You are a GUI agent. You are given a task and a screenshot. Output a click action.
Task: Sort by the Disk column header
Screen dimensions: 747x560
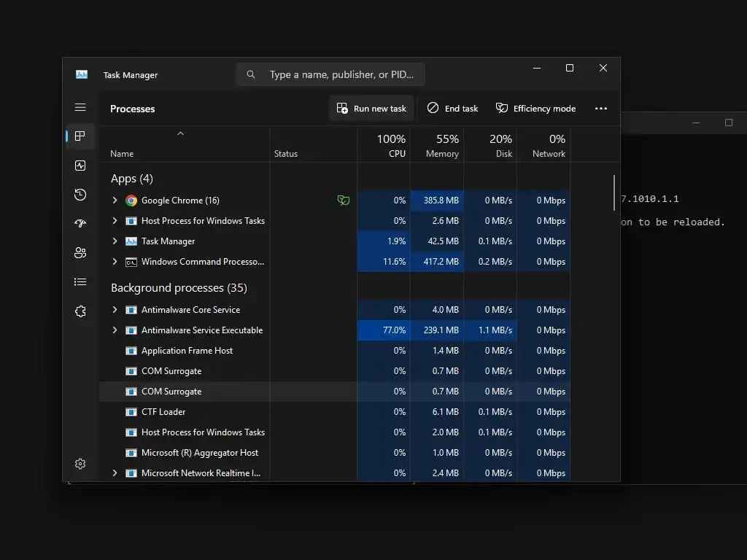pyautogui.click(x=490, y=145)
